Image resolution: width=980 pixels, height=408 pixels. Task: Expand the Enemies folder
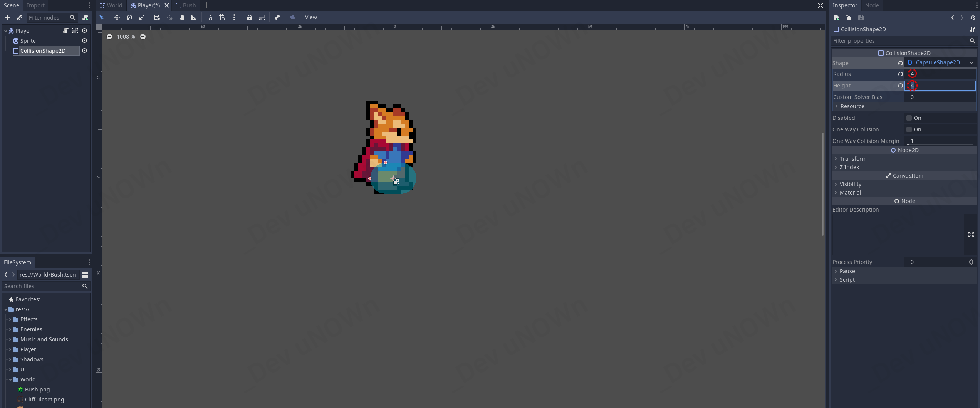[10, 329]
